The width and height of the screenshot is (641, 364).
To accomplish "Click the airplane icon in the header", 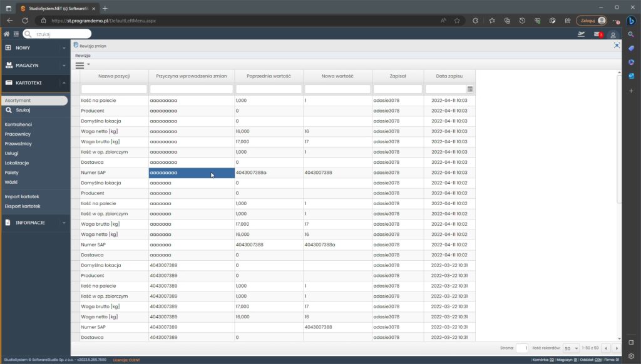I will coord(582,34).
